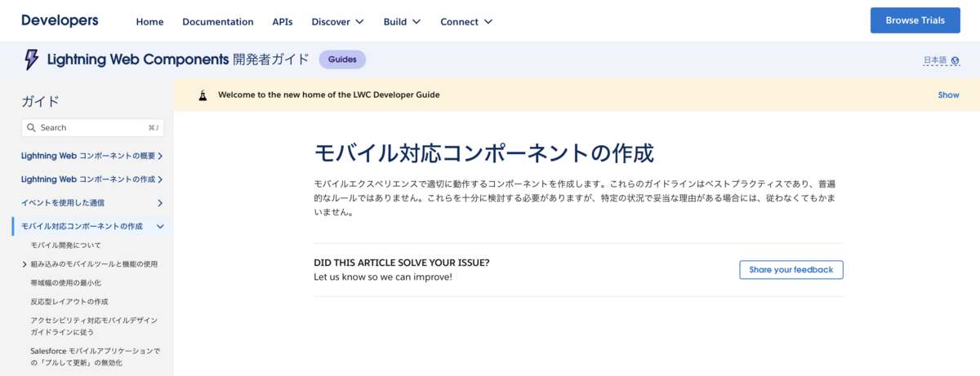Image resolution: width=980 pixels, height=376 pixels.
Task: Click the welcome banner message text
Action: [328, 95]
